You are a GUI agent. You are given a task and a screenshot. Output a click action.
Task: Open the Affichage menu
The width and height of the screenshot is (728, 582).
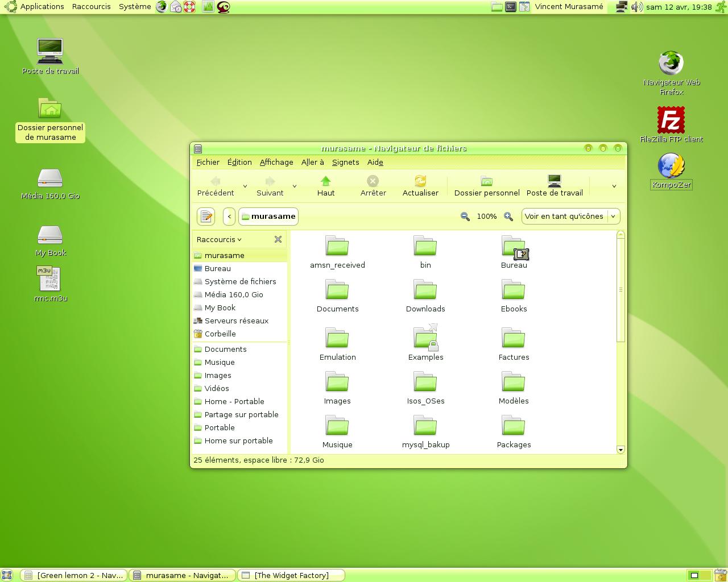(x=276, y=162)
